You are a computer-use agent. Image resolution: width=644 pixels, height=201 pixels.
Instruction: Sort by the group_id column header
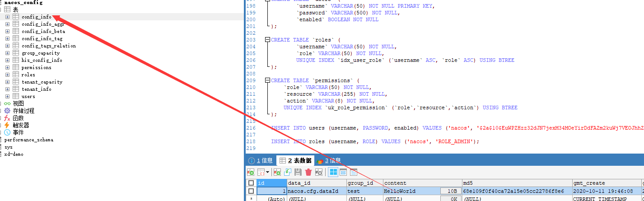pyautogui.click(x=364, y=183)
